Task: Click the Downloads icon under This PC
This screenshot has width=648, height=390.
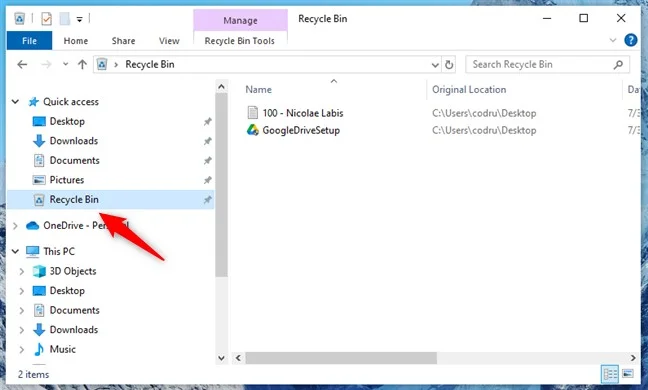Action: (x=39, y=330)
